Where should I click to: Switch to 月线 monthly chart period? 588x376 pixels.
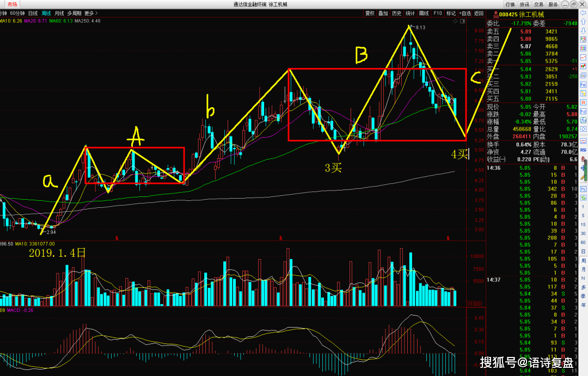click(x=59, y=14)
